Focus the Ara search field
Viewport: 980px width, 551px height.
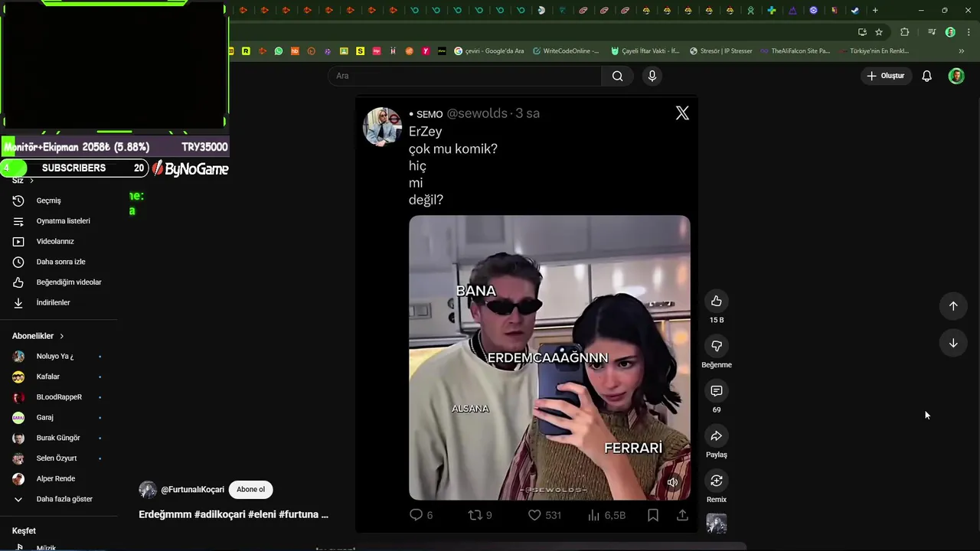pyautogui.click(x=465, y=76)
